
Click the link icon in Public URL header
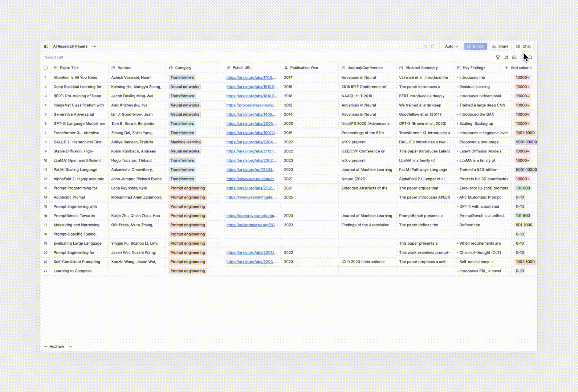(228, 68)
